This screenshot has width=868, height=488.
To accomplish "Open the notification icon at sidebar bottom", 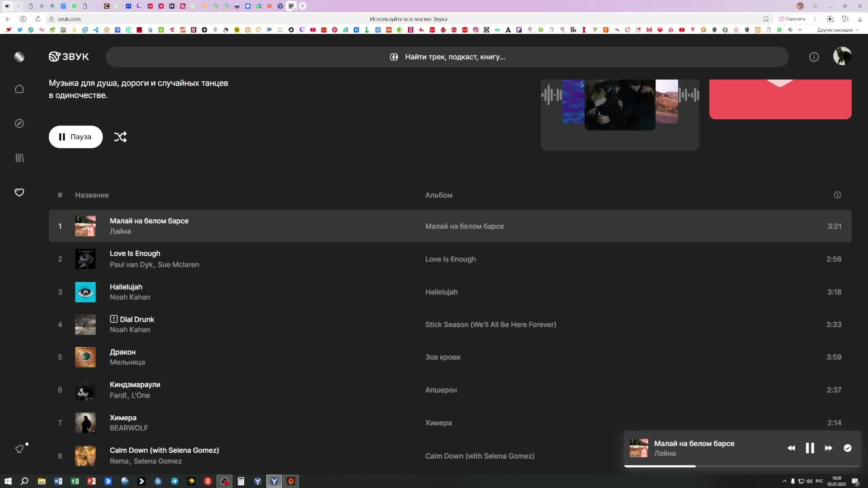I will 19,449.
